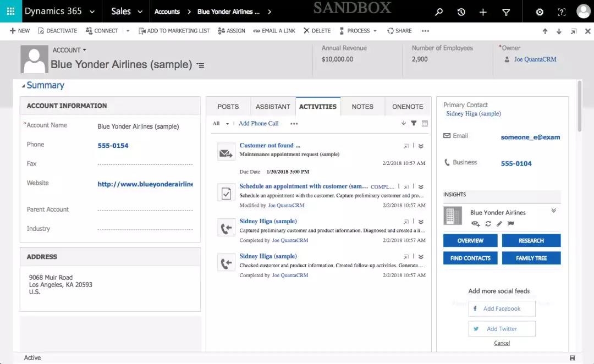Click the quick create plus icon
594x364 pixels.
(x=483, y=12)
